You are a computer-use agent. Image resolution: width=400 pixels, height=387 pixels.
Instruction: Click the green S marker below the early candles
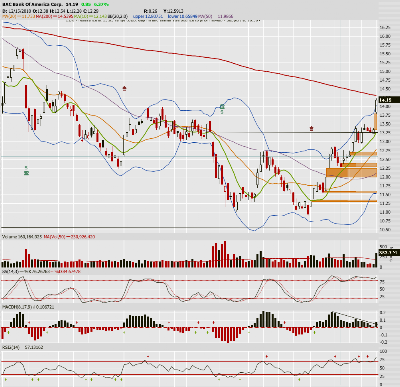coord(26,171)
